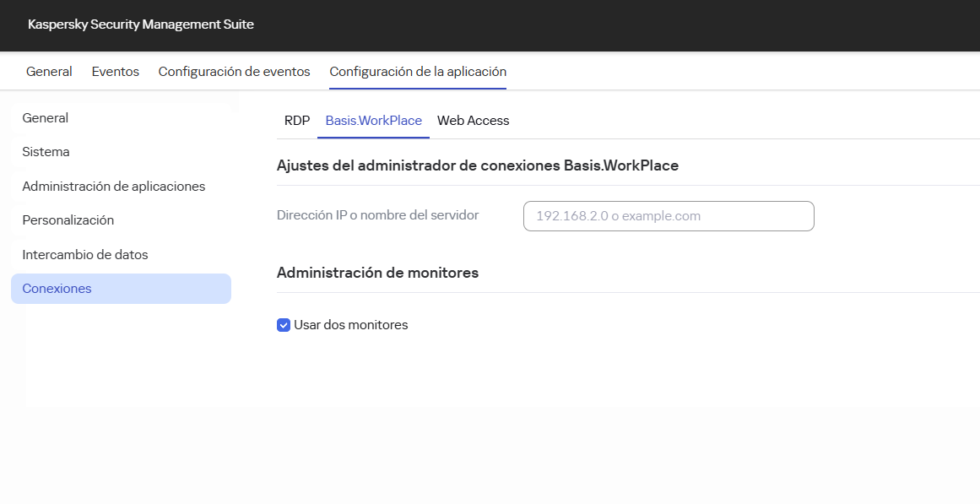Click the Kaspersky Security Management Suite title

tap(140, 24)
